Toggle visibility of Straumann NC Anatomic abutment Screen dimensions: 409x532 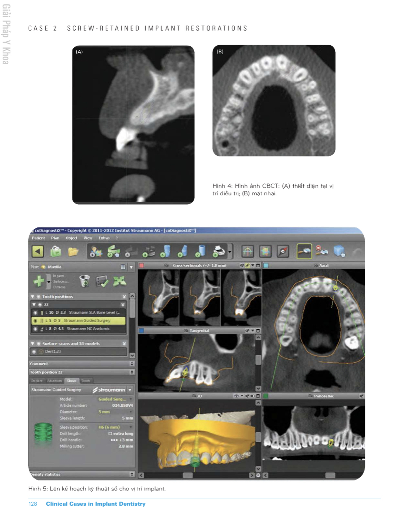tap(36, 329)
